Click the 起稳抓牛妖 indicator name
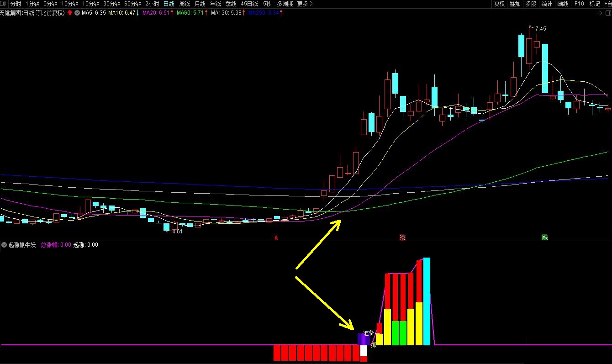This screenshot has height=364, width=612. 22,245
